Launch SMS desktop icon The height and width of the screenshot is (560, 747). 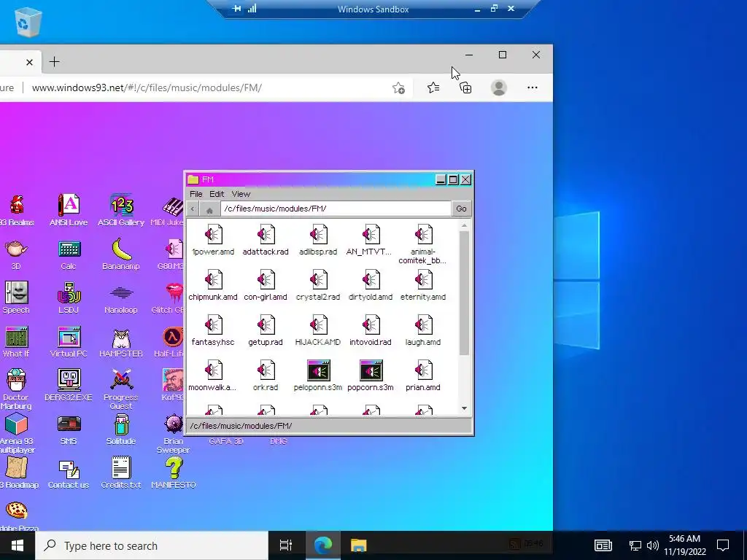[x=69, y=429]
